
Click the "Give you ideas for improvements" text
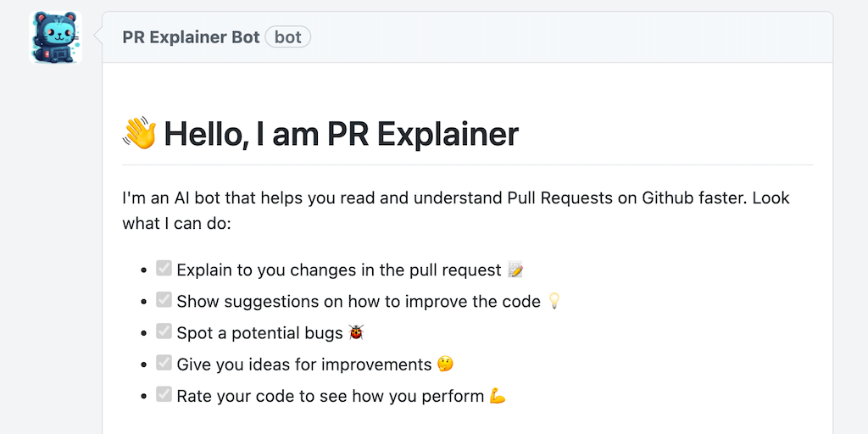click(304, 364)
